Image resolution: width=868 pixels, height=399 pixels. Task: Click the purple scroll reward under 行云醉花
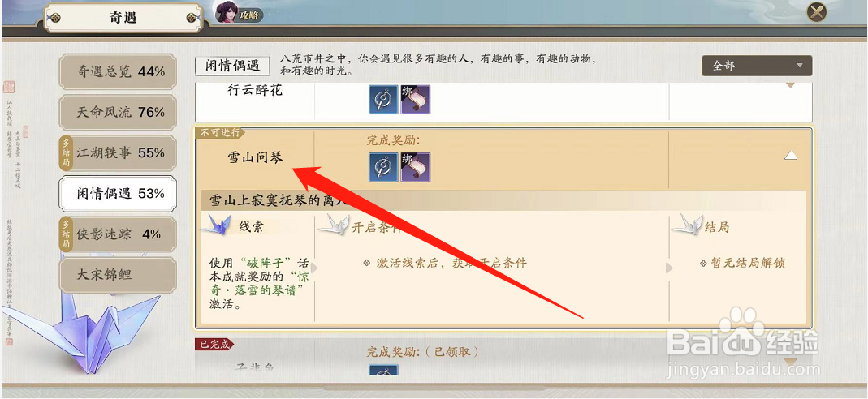(416, 100)
